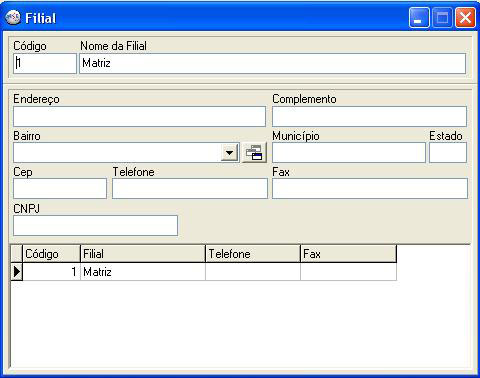Viewport: 480px width, 378px height.
Task: Click the CNPJ text box
Action: click(95, 225)
